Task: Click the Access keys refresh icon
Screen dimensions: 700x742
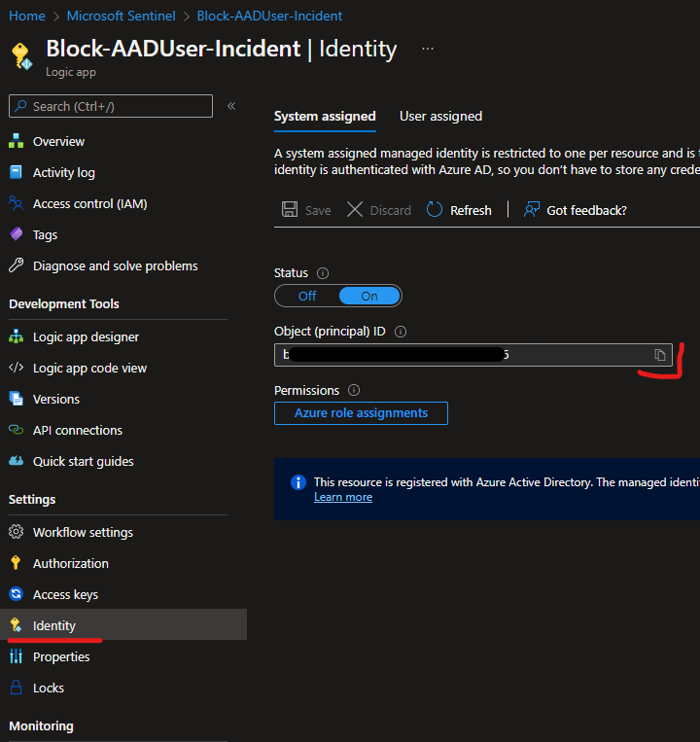Action: [x=17, y=594]
